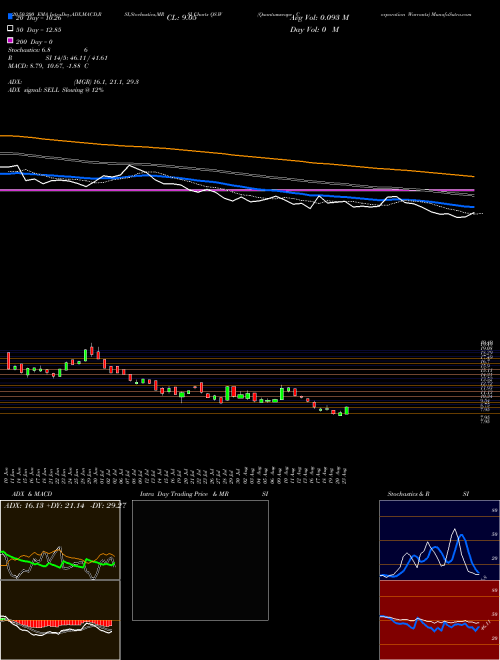The height and width of the screenshot is (660, 500).
Task: Open the MACD histogram chart panel
Action: [60, 620]
